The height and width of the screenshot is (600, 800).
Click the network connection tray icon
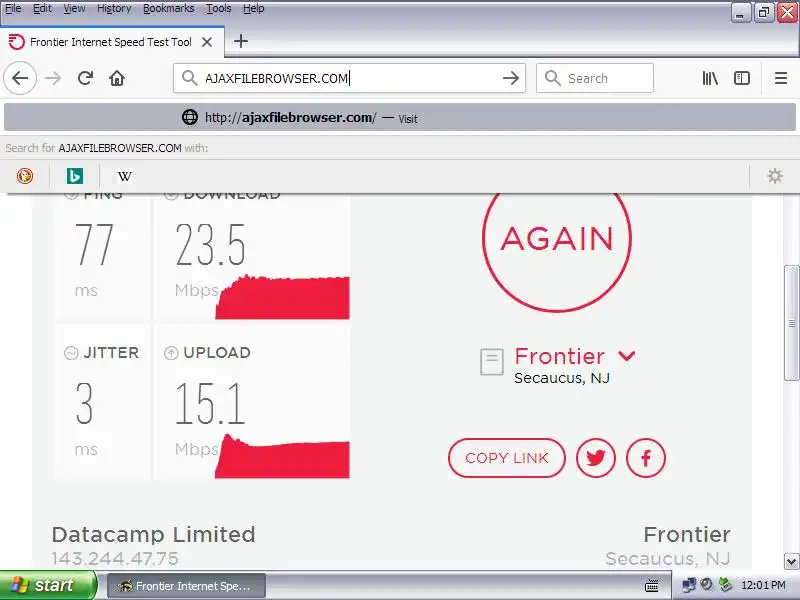tap(689, 585)
